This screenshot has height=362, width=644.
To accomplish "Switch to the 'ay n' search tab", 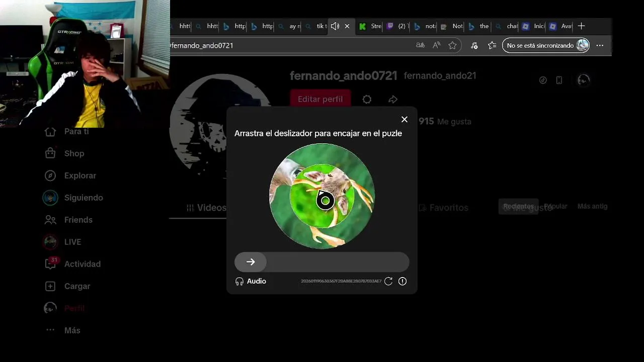I will tap(289, 26).
